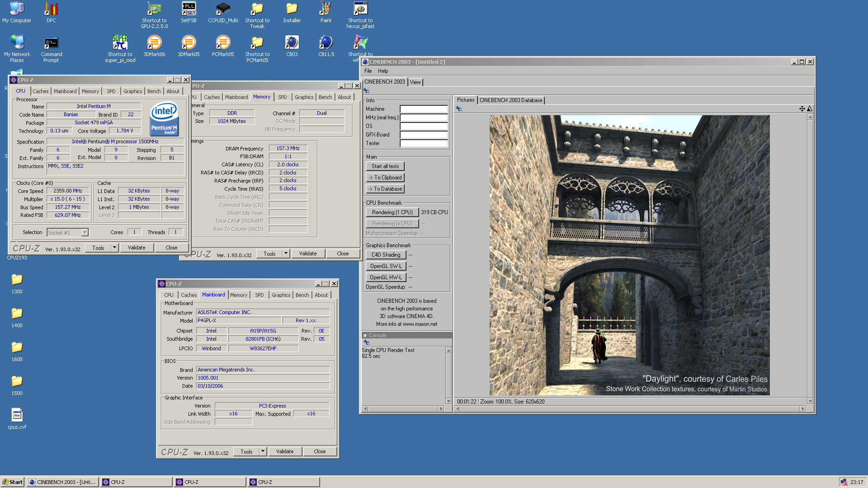868x488 pixels.
Task: Open the cpuz.cvf file icon
Action: click(x=17, y=419)
